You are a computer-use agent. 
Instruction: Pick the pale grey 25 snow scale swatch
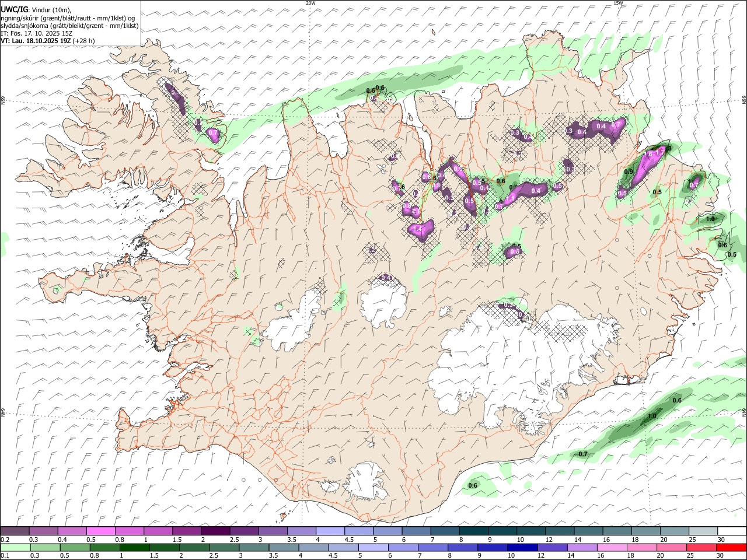click(x=703, y=531)
